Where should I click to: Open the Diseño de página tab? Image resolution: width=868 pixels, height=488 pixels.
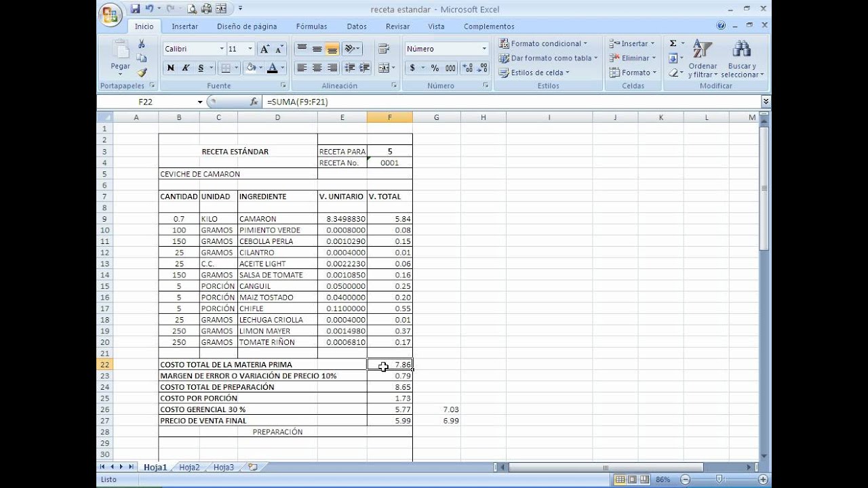point(247,26)
